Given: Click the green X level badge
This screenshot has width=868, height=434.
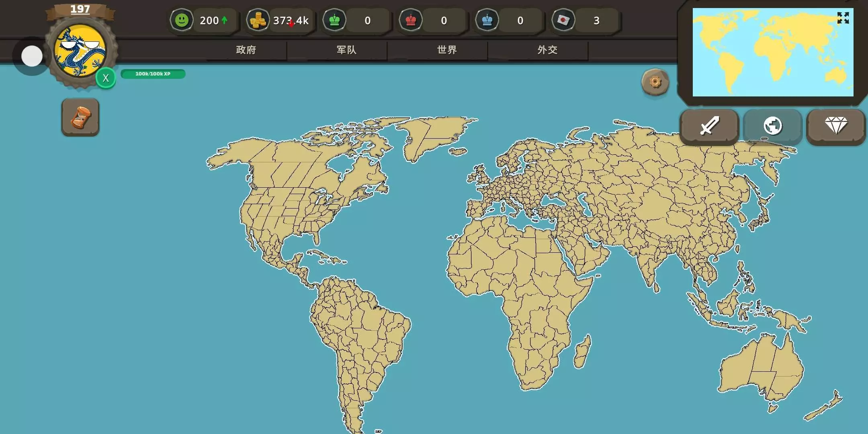Looking at the screenshot, I should click(x=106, y=78).
